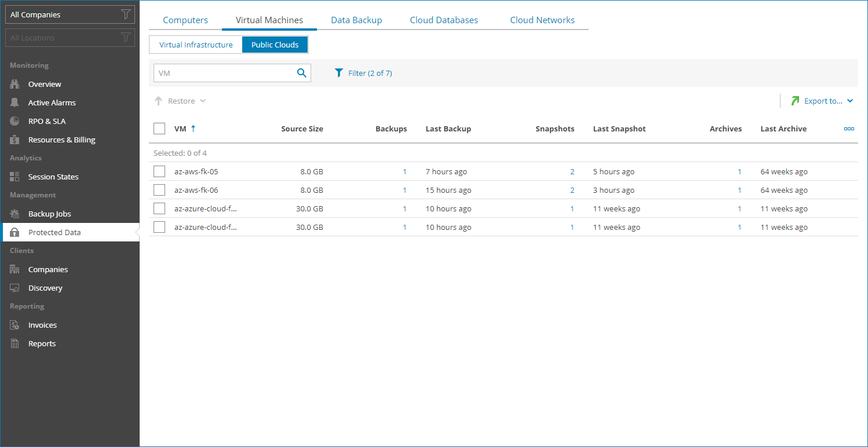Open the Cloud Databases tab

tap(444, 19)
